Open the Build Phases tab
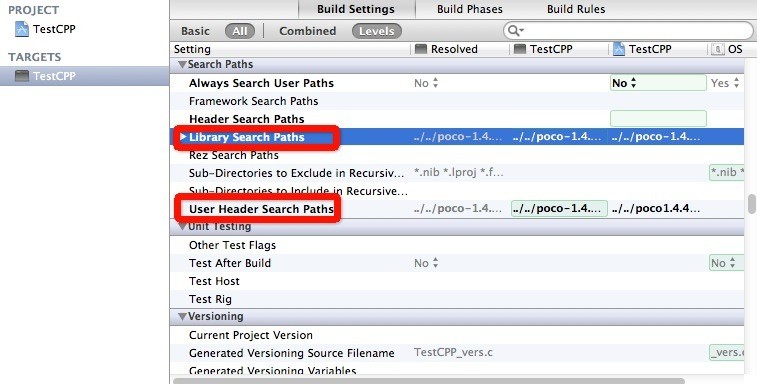This screenshot has height=384, width=757. click(470, 9)
